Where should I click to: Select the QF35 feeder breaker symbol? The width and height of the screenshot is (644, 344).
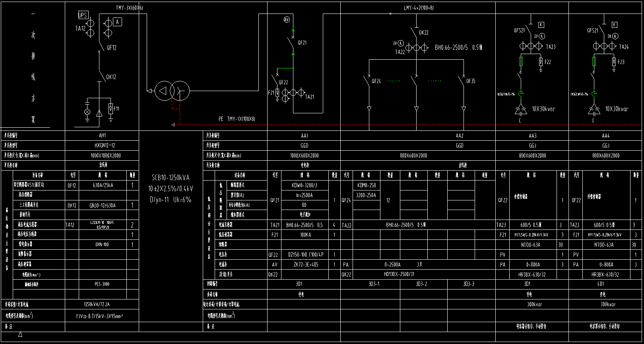(462, 80)
